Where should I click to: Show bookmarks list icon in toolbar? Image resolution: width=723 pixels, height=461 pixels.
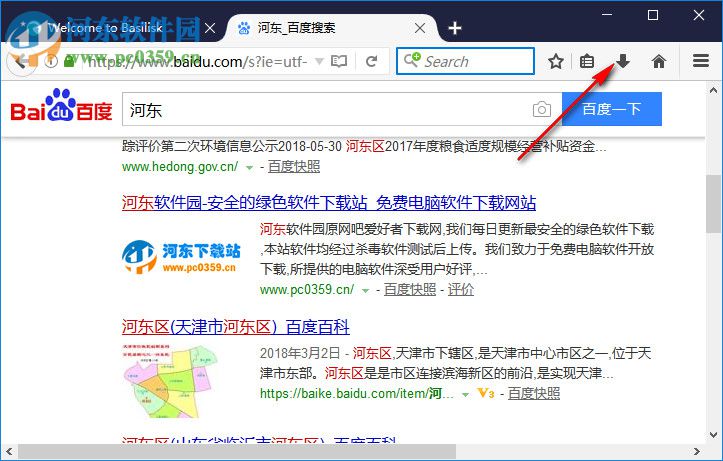pos(587,61)
